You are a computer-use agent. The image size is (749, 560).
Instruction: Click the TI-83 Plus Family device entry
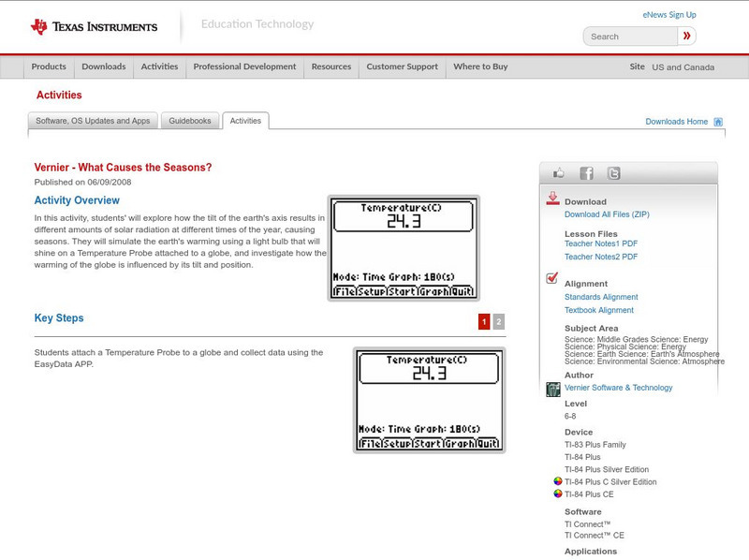[595, 445]
